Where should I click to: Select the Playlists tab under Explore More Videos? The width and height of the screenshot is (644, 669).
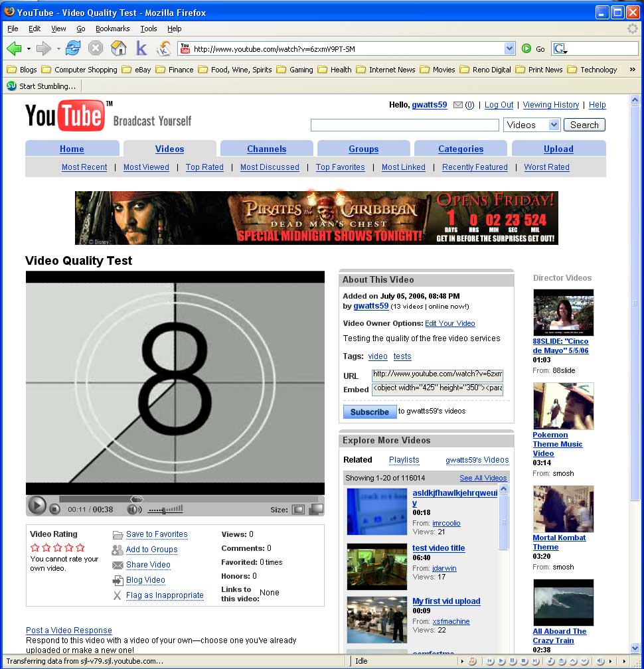pyautogui.click(x=404, y=460)
